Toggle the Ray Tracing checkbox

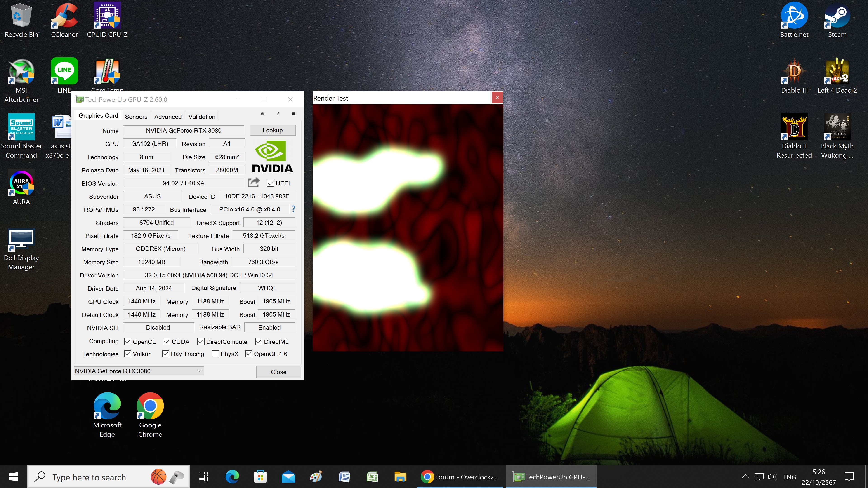(x=165, y=354)
